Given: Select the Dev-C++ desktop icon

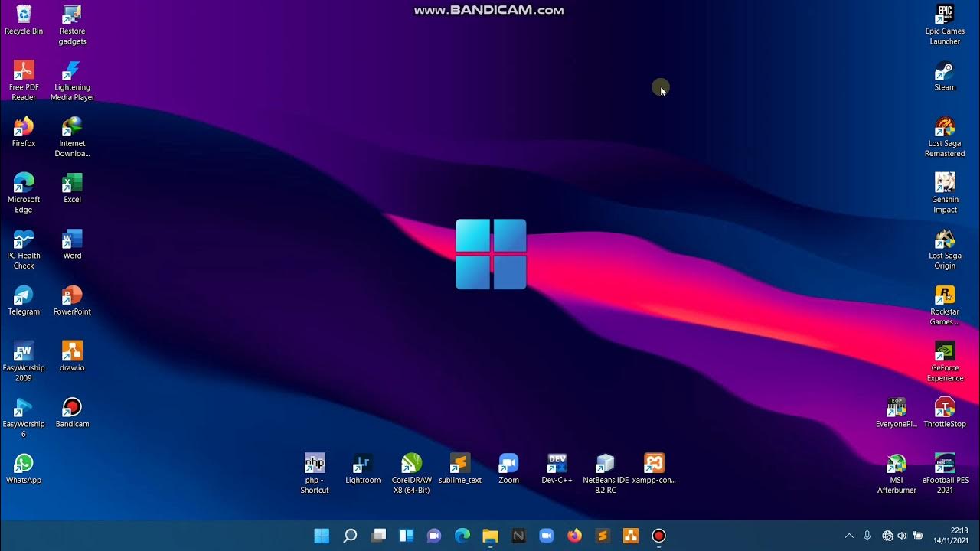Looking at the screenshot, I should click(x=557, y=468).
